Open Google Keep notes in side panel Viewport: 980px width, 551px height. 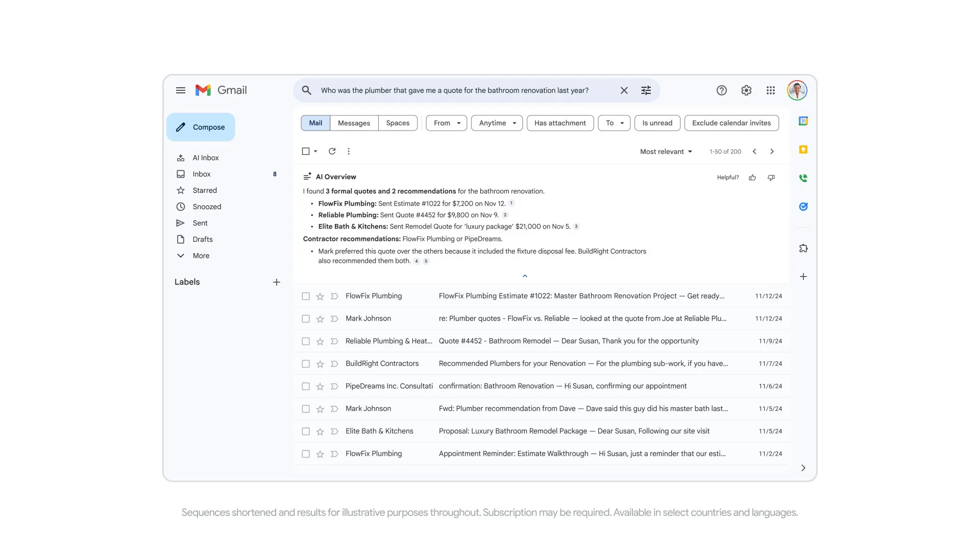(803, 149)
